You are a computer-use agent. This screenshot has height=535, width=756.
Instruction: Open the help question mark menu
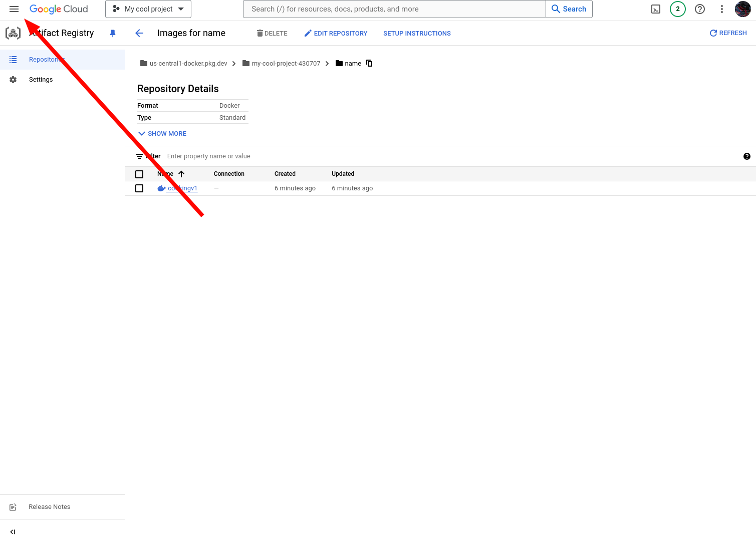(700, 9)
